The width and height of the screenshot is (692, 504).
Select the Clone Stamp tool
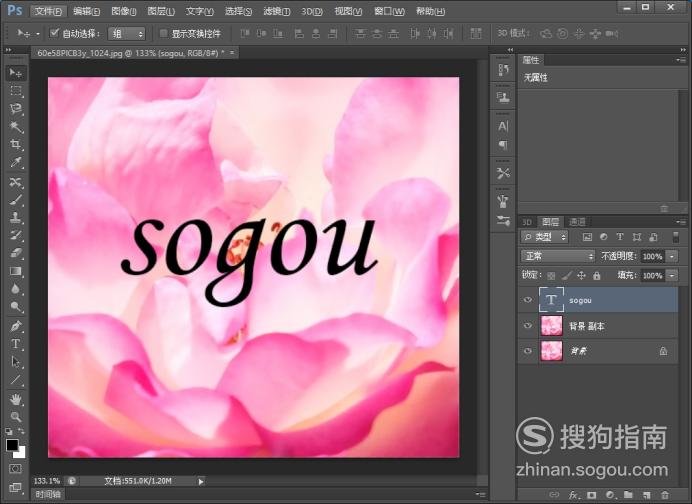pos(16,217)
